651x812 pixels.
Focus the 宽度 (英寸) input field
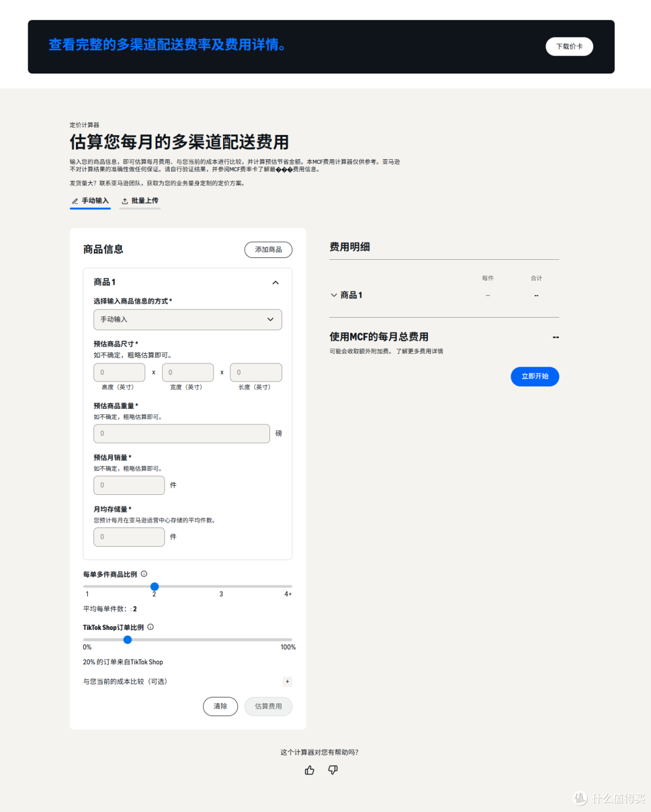pyautogui.click(x=187, y=372)
